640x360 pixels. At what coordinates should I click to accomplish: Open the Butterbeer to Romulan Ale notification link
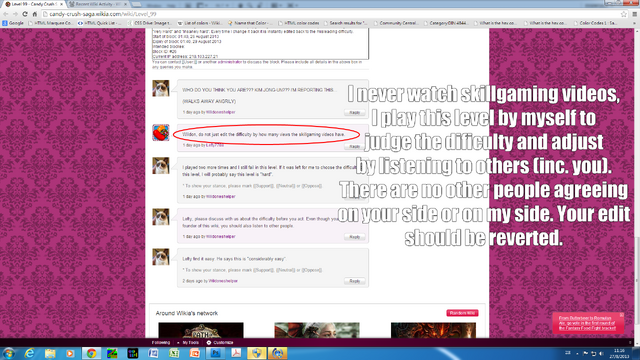[587, 323]
